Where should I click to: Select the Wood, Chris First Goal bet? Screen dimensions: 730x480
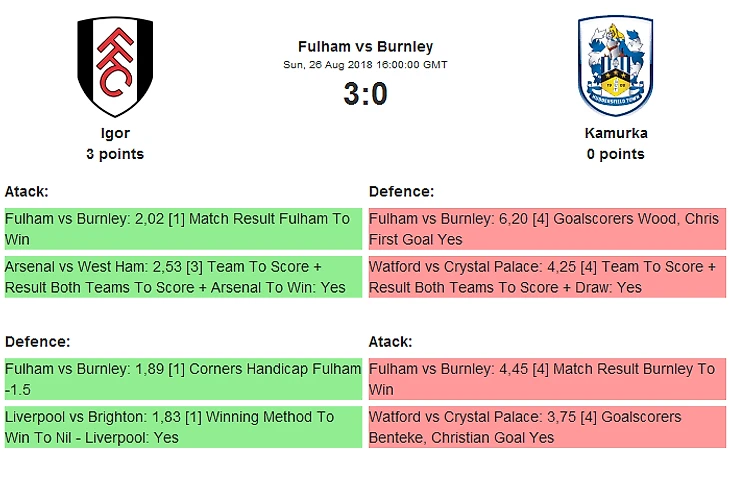point(546,229)
